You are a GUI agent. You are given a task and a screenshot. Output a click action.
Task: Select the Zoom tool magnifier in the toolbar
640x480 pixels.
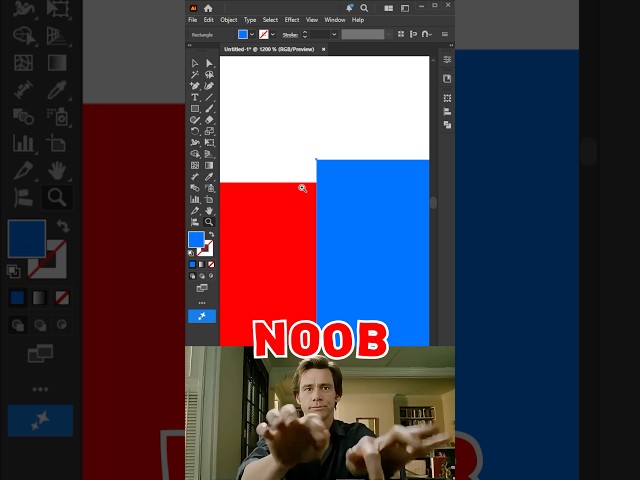click(x=209, y=222)
